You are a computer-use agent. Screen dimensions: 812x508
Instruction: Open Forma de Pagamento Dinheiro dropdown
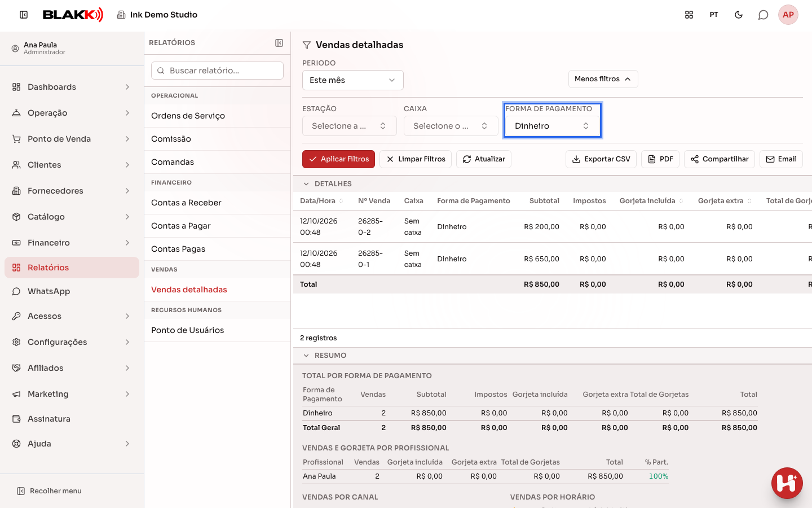tap(553, 126)
